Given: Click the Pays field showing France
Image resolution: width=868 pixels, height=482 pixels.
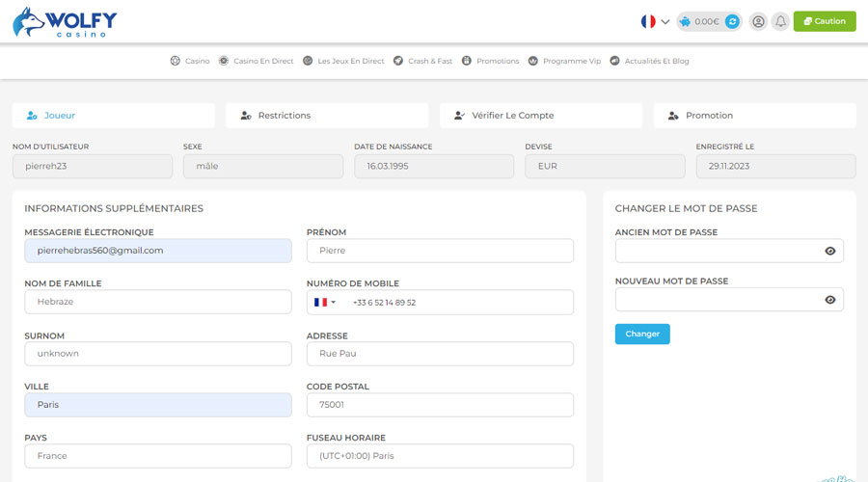Looking at the screenshot, I should pyautogui.click(x=158, y=456).
